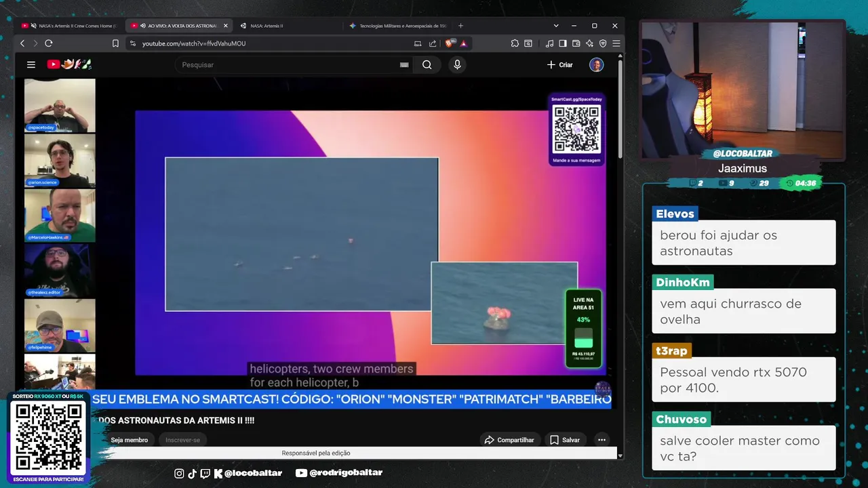Click Elevos message 'berou foi ajudar os astronautas'
The height and width of the screenshot is (488, 868).
click(744, 243)
